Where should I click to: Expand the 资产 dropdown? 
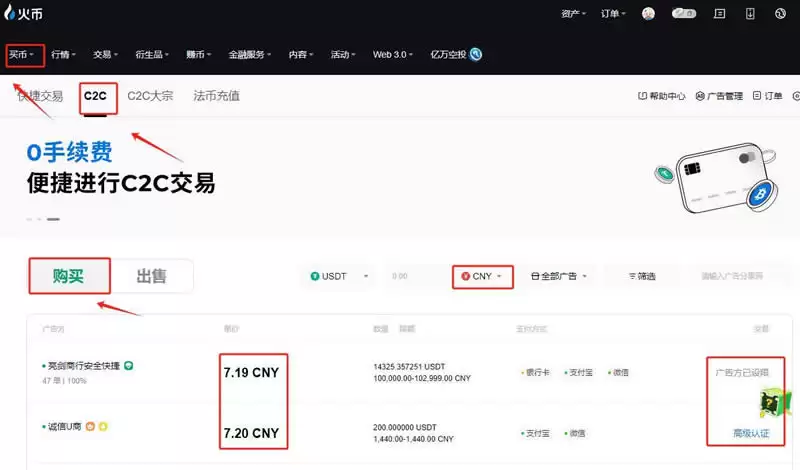coord(573,14)
